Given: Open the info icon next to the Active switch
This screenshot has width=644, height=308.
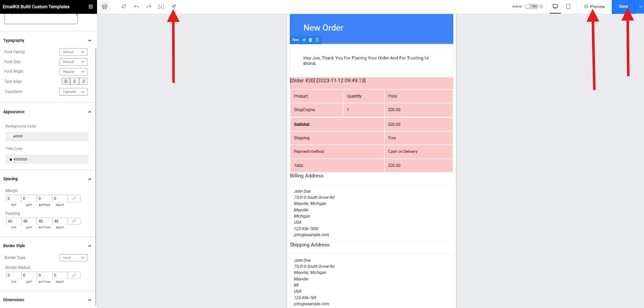Looking at the screenshot, I should pyautogui.click(x=541, y=6).
